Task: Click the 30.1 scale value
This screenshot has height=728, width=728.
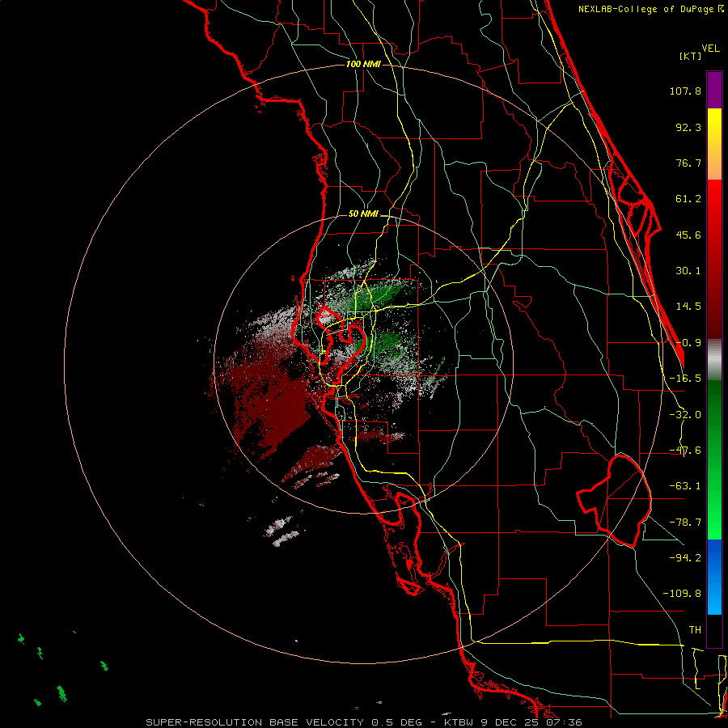Action: [x=688, y=271]
